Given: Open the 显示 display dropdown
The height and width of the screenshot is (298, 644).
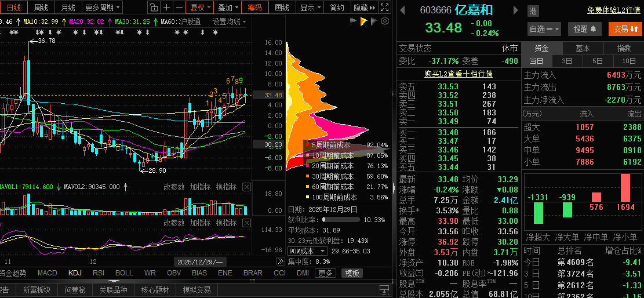Looking at the screenshot, I should point(310,7).
